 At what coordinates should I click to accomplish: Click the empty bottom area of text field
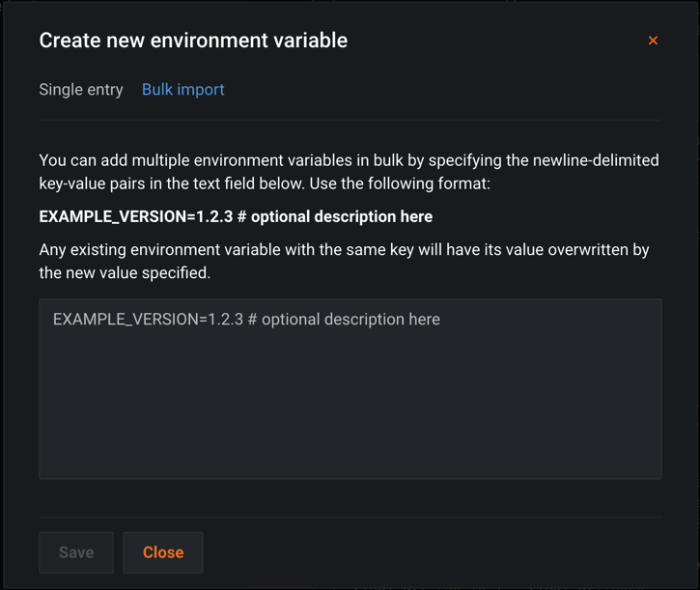point(350,444)
